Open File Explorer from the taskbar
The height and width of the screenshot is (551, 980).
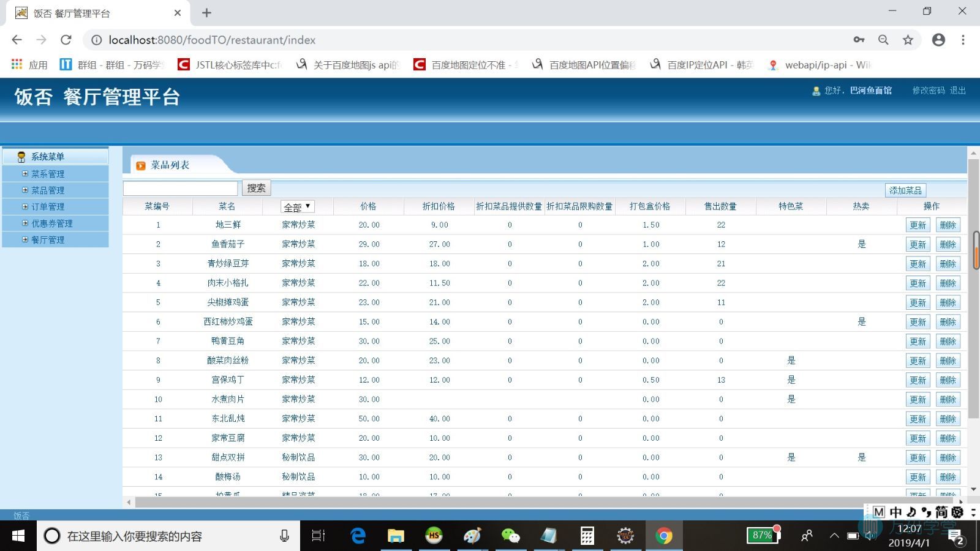[x=396, y=536]
